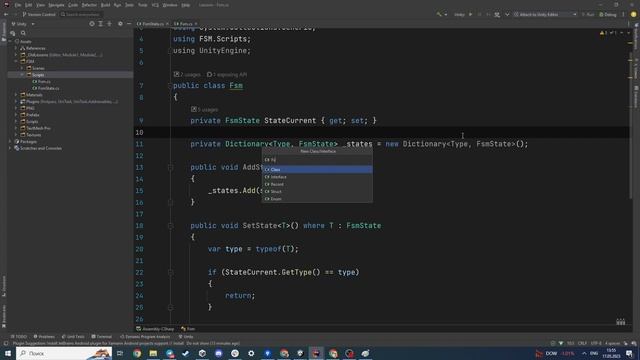Open the Window menu
This screenshot has height=360, width=640.
coord(170,5)
